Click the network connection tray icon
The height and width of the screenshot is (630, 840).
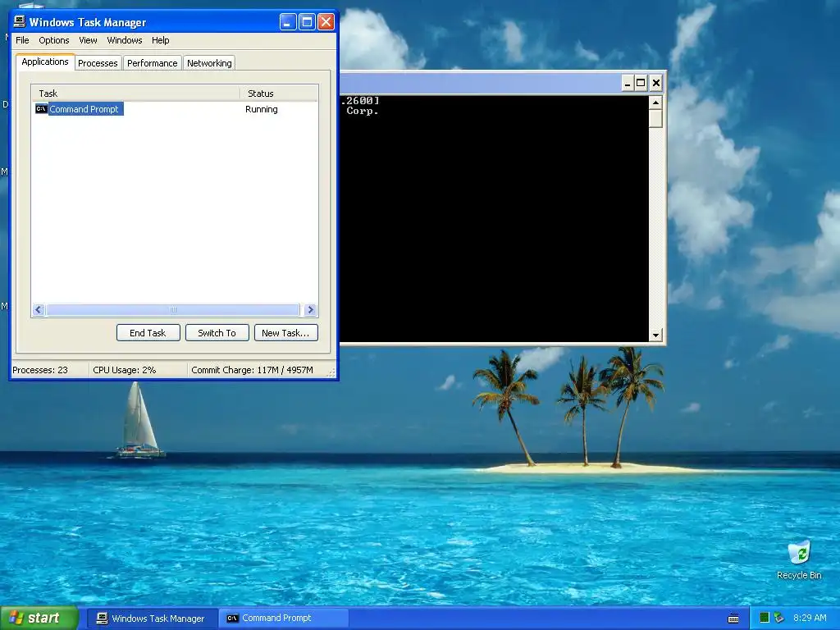(779, 618)
